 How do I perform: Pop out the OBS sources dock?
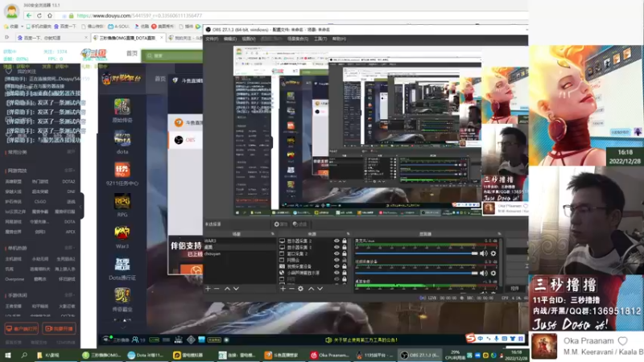click(349, 234)
